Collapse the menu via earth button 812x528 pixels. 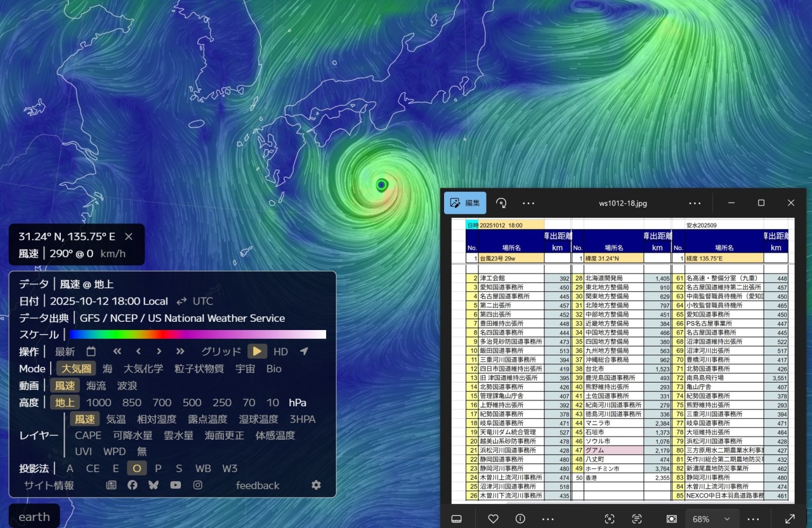click(34, 517)
